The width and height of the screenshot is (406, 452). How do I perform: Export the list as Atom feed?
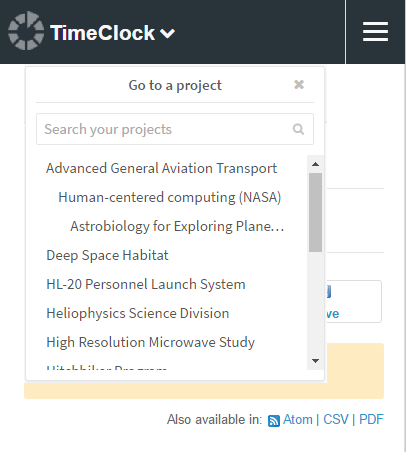tap(298, 419)
